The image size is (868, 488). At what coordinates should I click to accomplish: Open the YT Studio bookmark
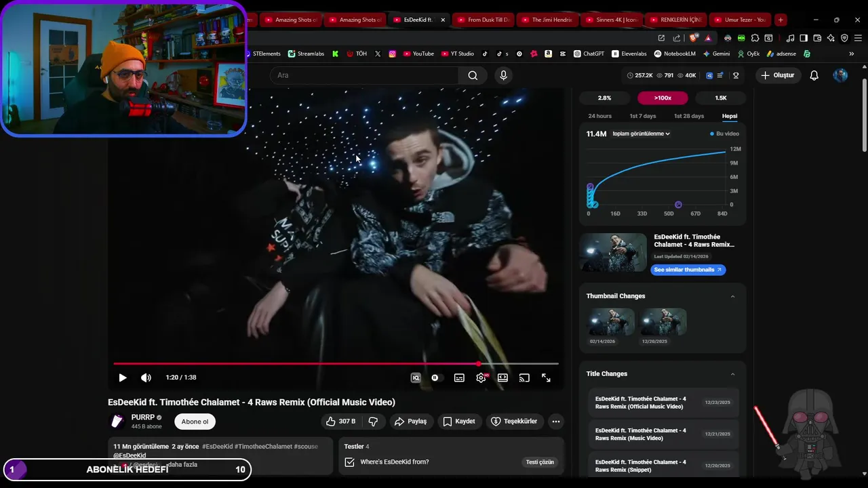[458, 54]
